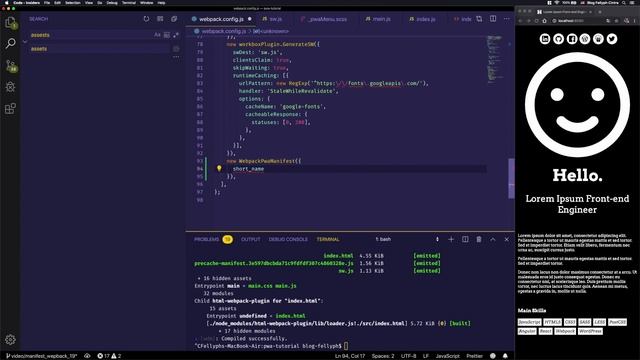This screenshot has width=640, height=360.
Task: Switch to the index.js editor tab
Action: coord(423,19)
